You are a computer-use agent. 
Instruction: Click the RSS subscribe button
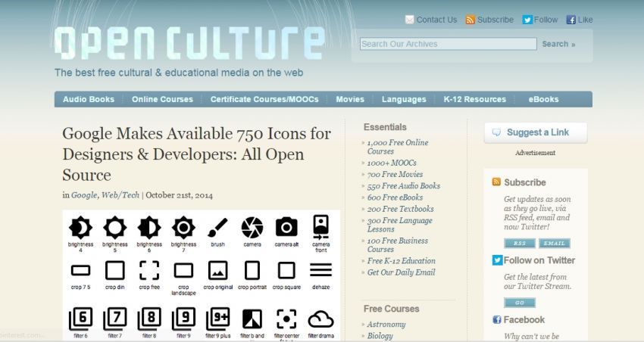(x=520, y=243)
